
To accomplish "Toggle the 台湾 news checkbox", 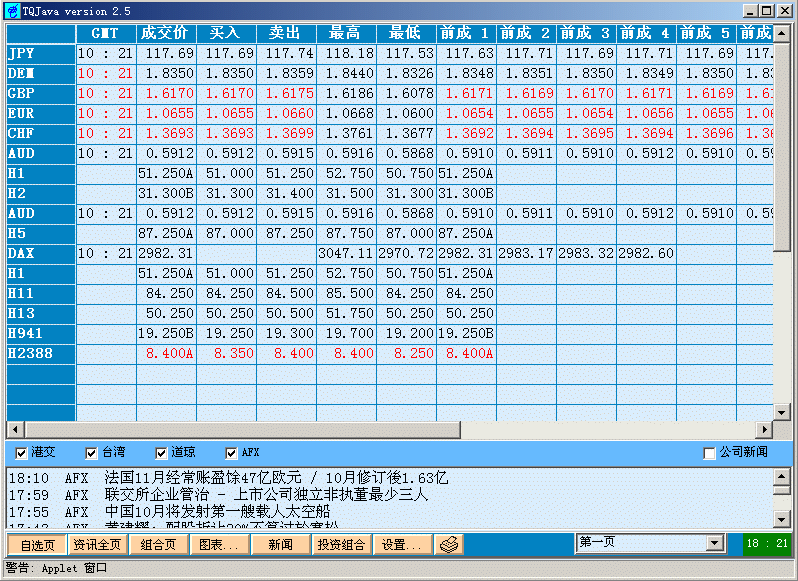I will [91, 453].
